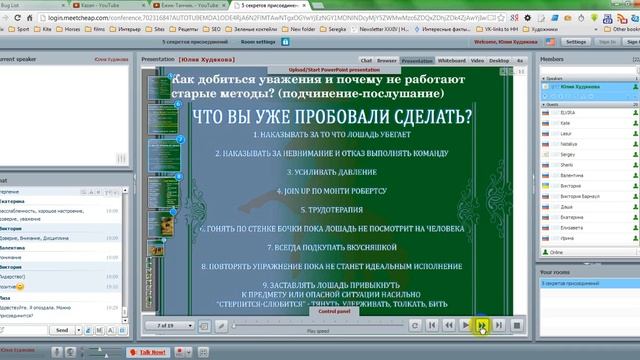
Task: Toggle the microphone icon in bottom bar
Action: click(x=57, y=352)
